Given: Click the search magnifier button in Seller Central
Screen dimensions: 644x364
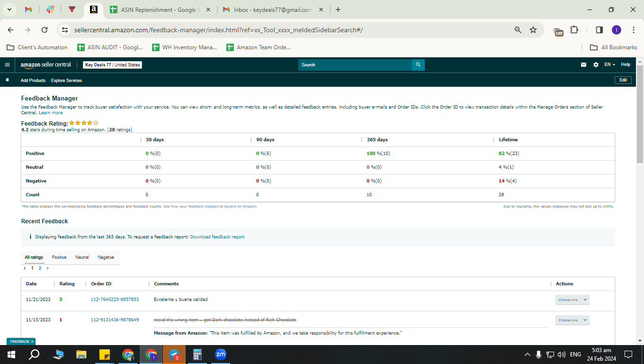Looking at the screenshot, I should (418, 65).
